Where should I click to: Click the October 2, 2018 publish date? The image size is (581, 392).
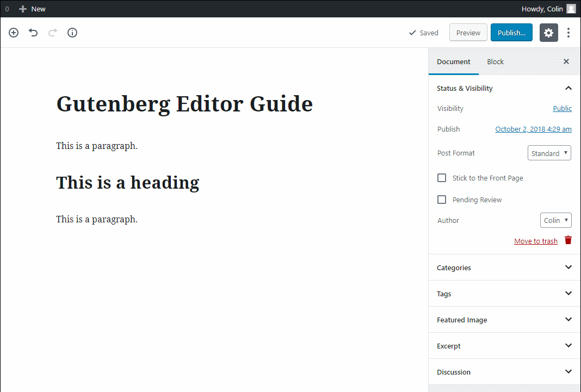tap(533, 129)
